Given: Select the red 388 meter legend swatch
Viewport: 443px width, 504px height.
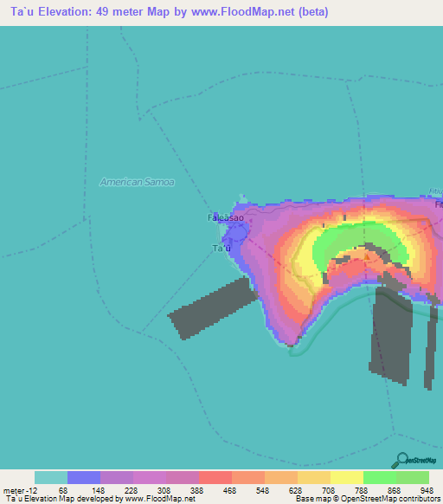Looking at the screenshot, I should pyautogui.click(x=215, y=478).
